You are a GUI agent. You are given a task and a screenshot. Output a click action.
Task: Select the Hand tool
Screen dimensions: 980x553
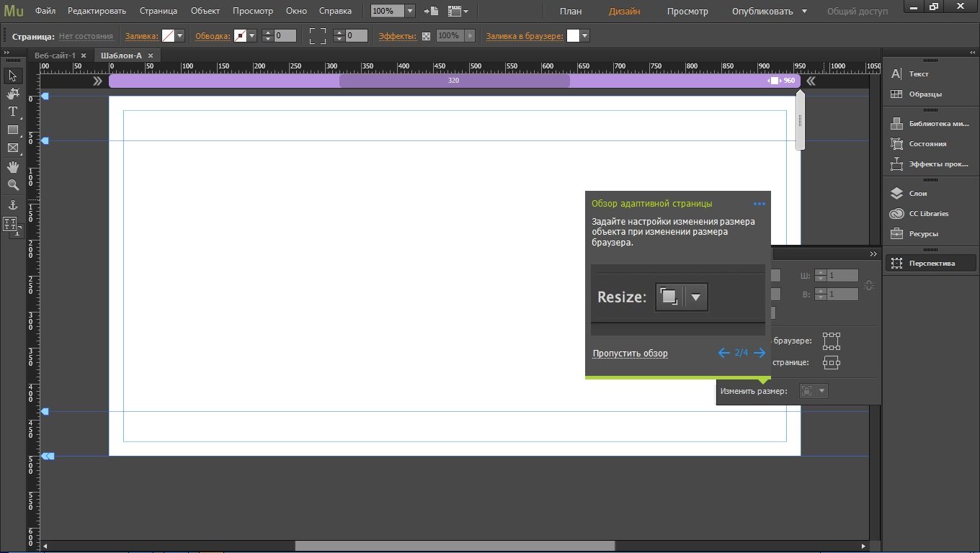[x=13, y=167]
